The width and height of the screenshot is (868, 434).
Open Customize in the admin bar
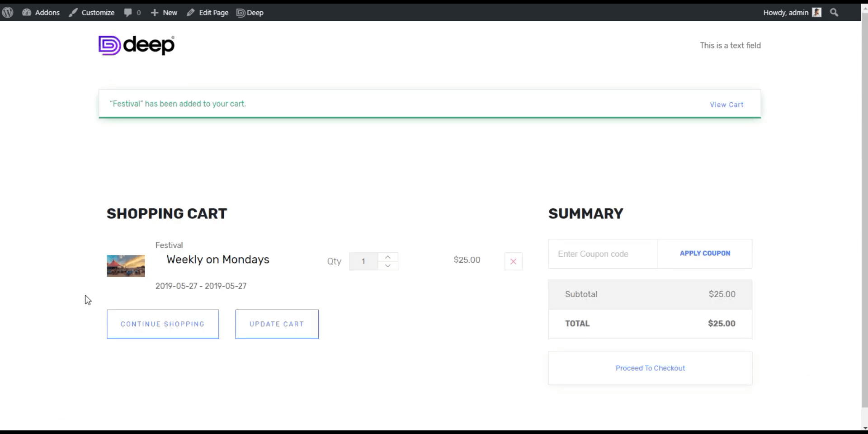point(91,13)
